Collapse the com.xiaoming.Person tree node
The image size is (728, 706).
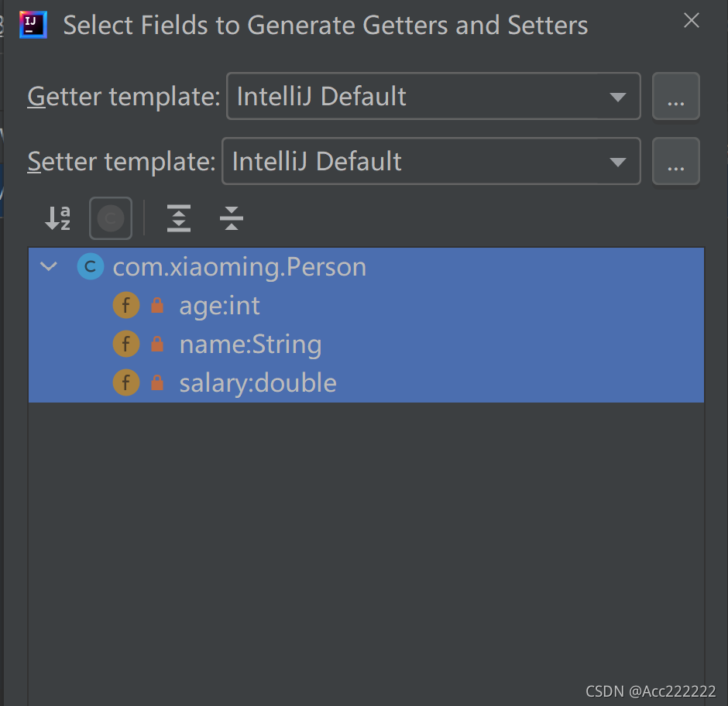click(49, 266)
